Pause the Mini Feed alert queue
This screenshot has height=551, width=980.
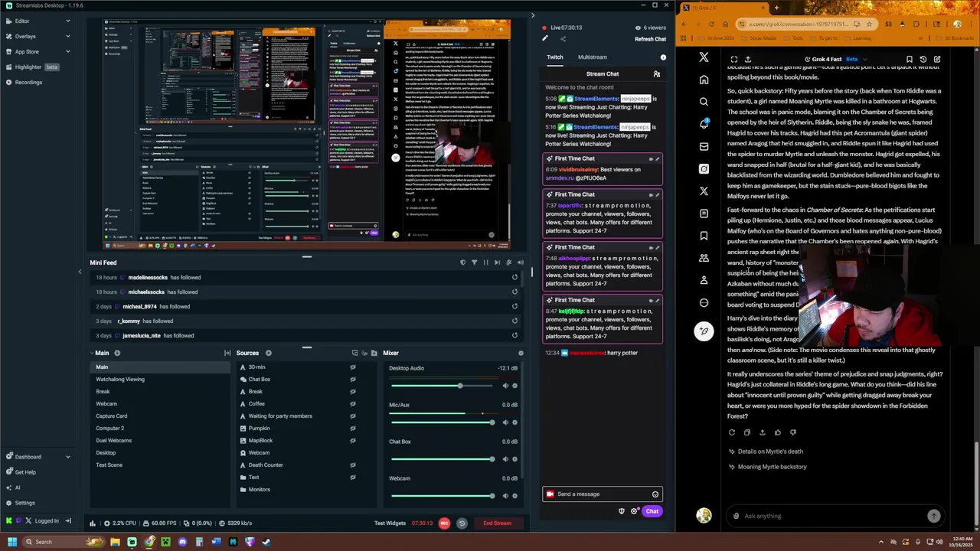pyautogui.click(x=485, y=262)
